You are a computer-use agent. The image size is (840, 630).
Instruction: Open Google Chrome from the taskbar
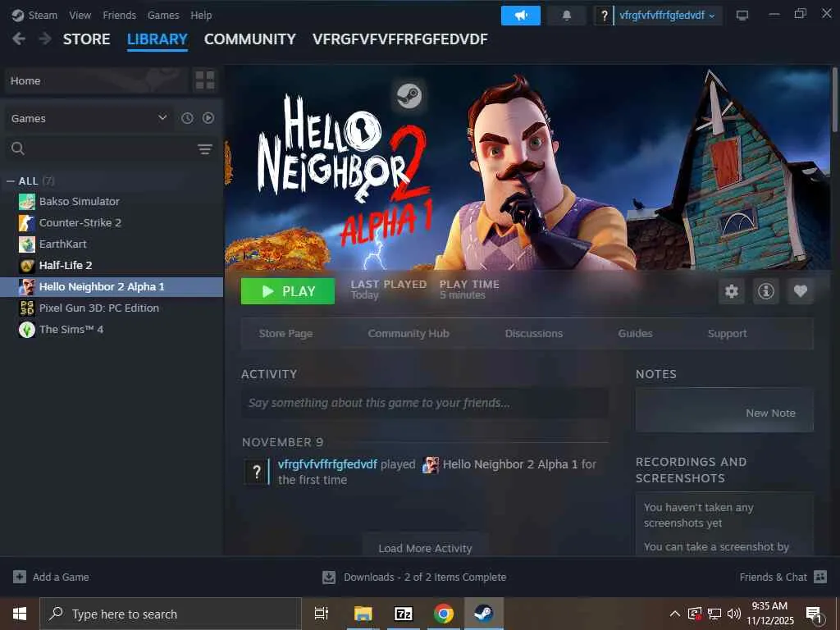coord(443,614)
